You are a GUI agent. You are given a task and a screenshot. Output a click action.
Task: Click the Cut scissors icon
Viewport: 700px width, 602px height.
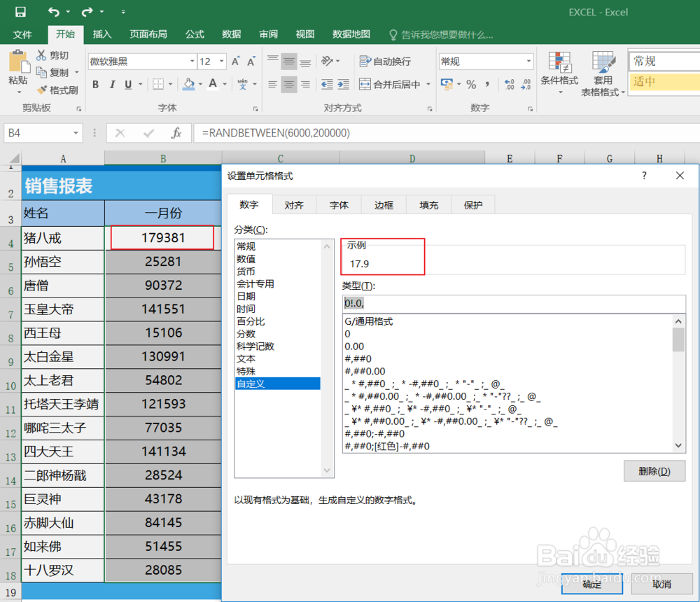pyautogui.click(x=41, y=55)
